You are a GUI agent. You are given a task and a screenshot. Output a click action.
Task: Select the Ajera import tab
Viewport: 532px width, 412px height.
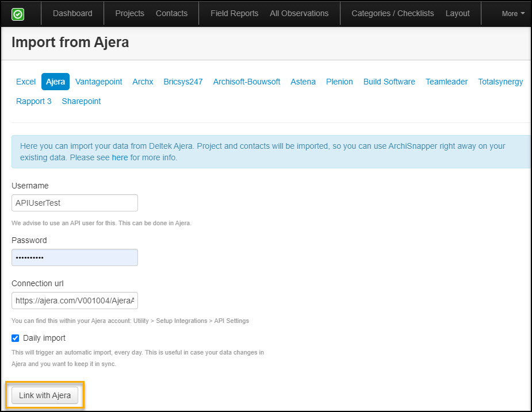point(55,82)
